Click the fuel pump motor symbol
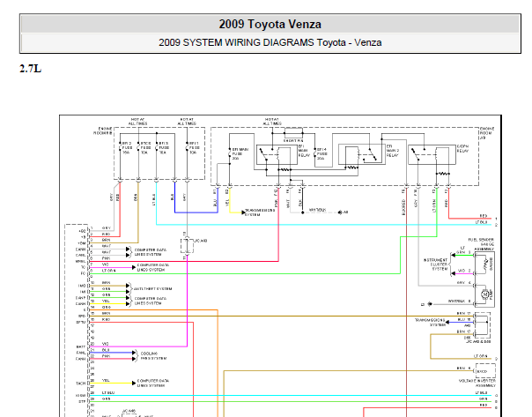Viewport: 532px width, 417px height. [x=485, y=294]
